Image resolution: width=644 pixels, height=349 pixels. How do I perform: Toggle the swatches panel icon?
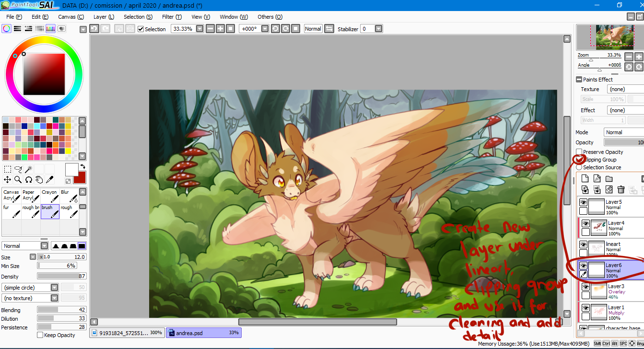coord(50,29)
